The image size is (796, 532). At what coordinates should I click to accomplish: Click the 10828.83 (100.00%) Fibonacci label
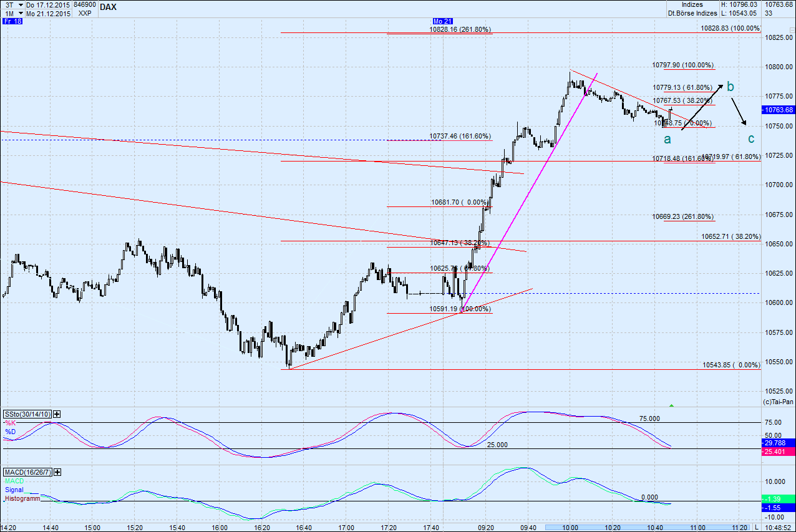pos(730,28)
